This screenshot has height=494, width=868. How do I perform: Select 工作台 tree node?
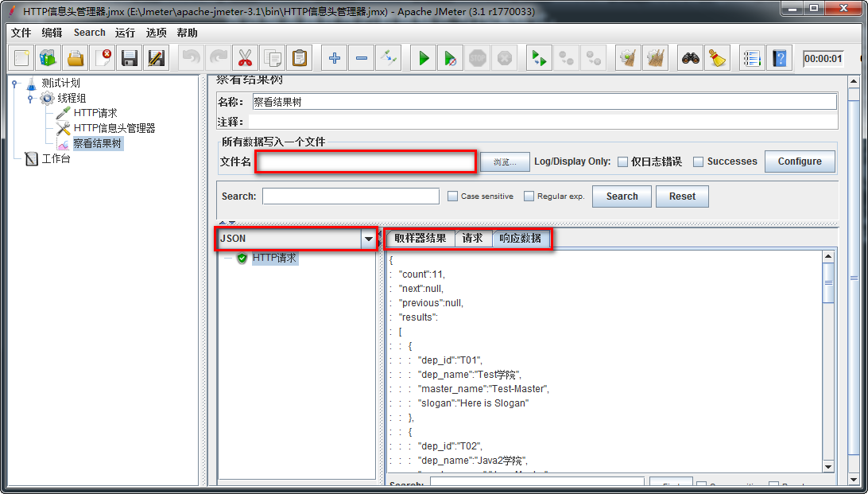56,160
